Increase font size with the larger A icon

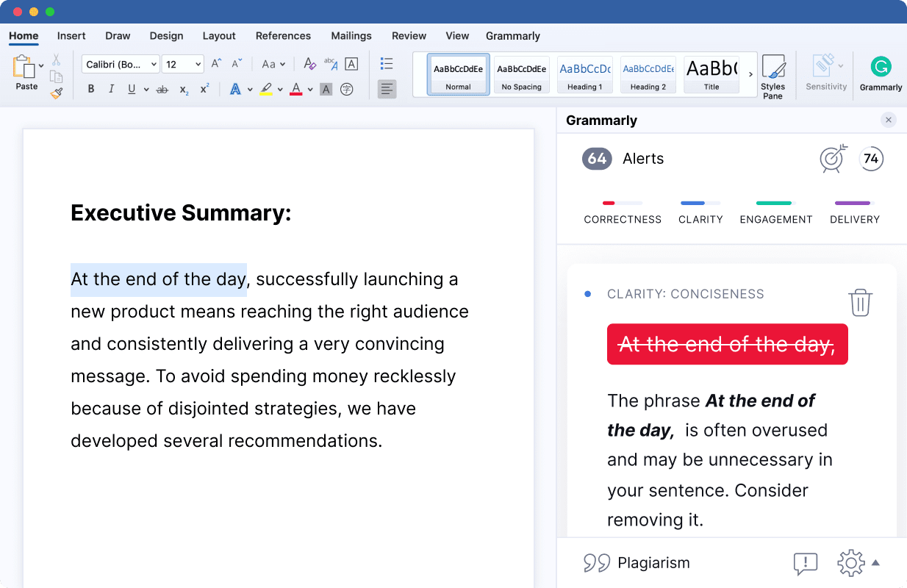pyautogui.click(x=216, y=64)
